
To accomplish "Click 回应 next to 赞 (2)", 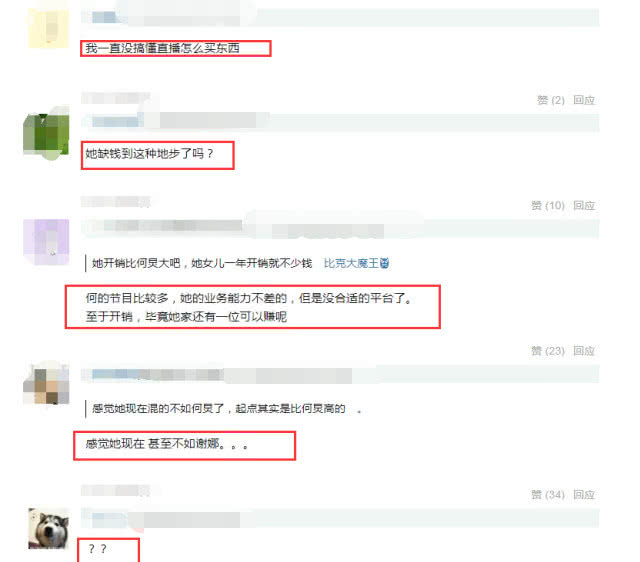I will [x=584, y=100].
